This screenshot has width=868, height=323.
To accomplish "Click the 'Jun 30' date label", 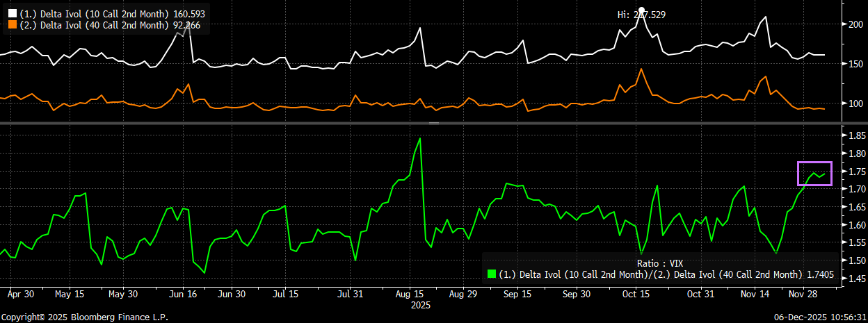I will click(x=232, y=295).
